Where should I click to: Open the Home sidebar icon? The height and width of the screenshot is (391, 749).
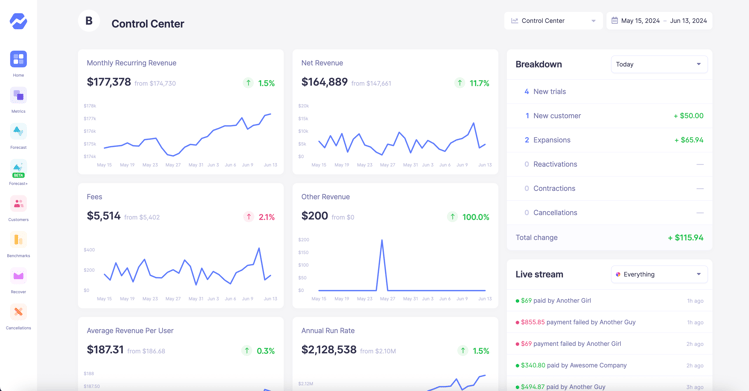click(x=18, y=59)
